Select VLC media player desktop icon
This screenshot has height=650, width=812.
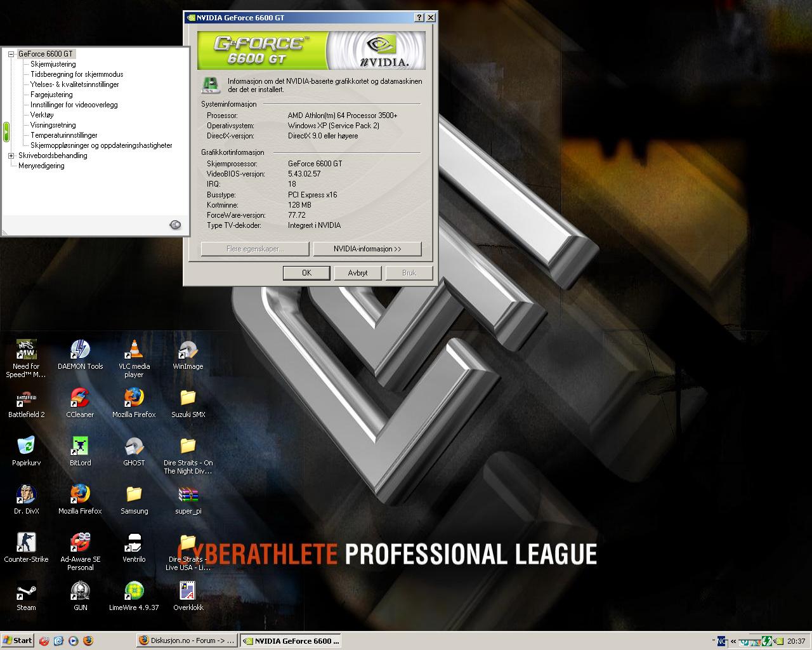(x=134, y=358)
